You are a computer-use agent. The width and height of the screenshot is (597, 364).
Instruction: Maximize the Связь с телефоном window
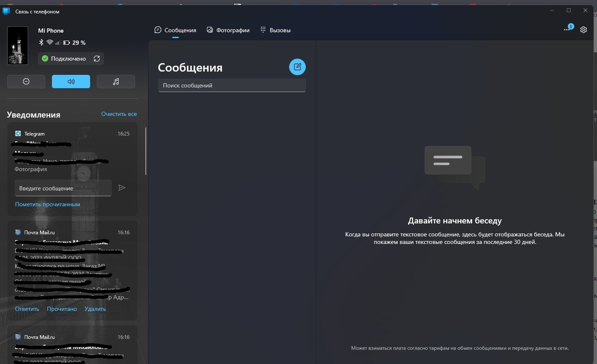tap(569, 10)
